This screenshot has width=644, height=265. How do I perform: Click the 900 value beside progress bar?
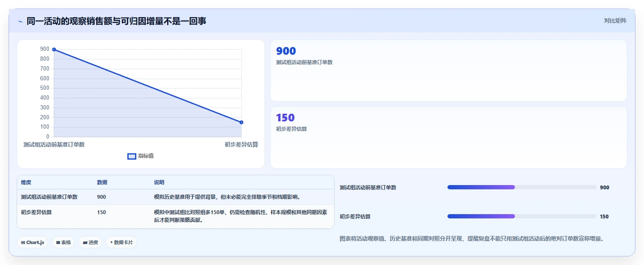pos(605,188)
